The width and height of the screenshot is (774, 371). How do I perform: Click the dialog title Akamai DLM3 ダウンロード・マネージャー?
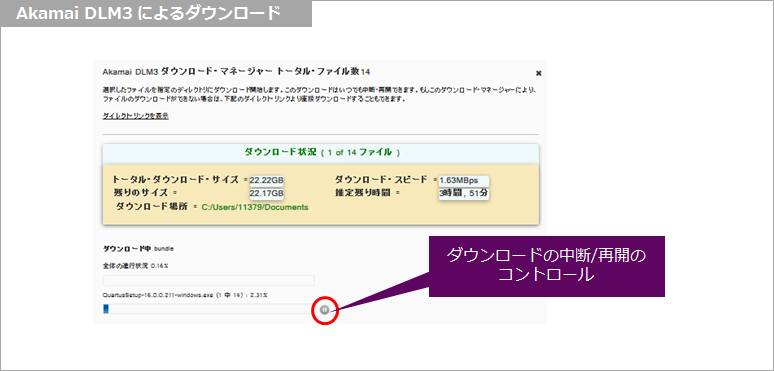188,72
